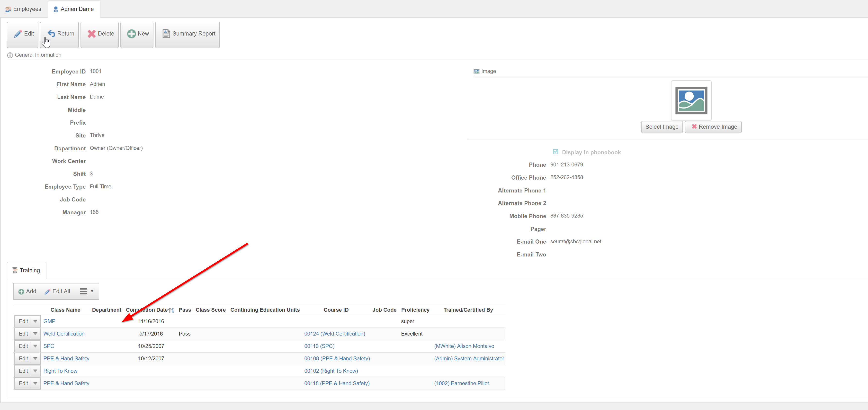Open the Summary Report

point(187,35)
